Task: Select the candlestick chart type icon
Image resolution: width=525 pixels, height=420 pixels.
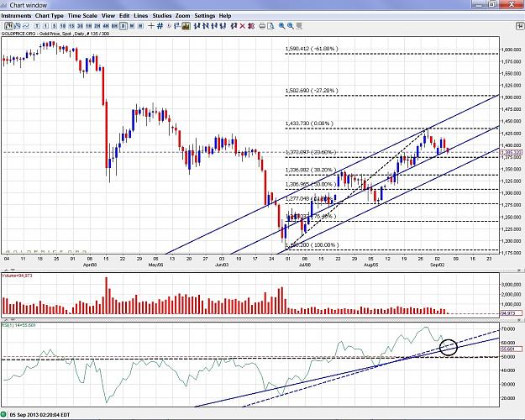Action: 8,26
